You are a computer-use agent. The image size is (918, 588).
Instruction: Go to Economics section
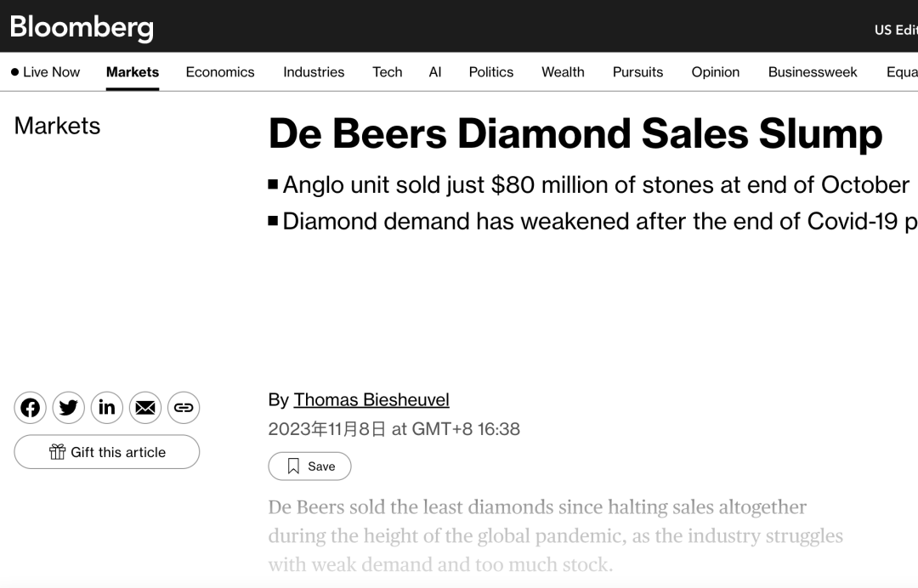click(220, 72)
